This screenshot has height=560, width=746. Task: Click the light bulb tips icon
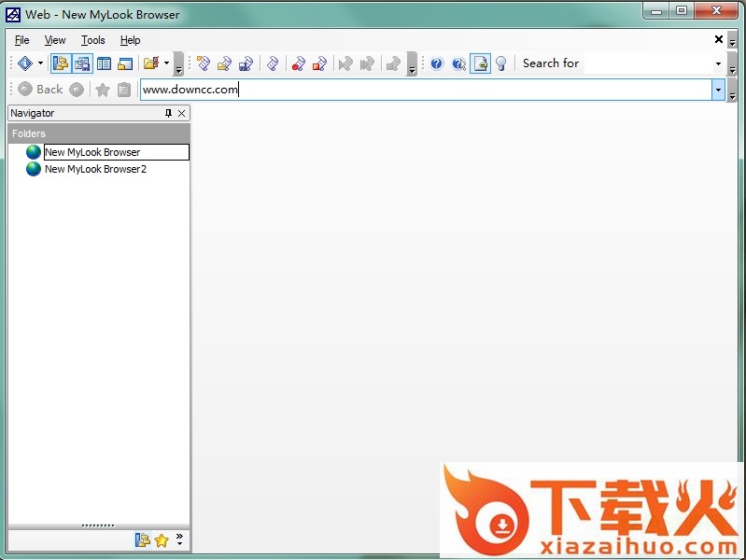(501, 63)
